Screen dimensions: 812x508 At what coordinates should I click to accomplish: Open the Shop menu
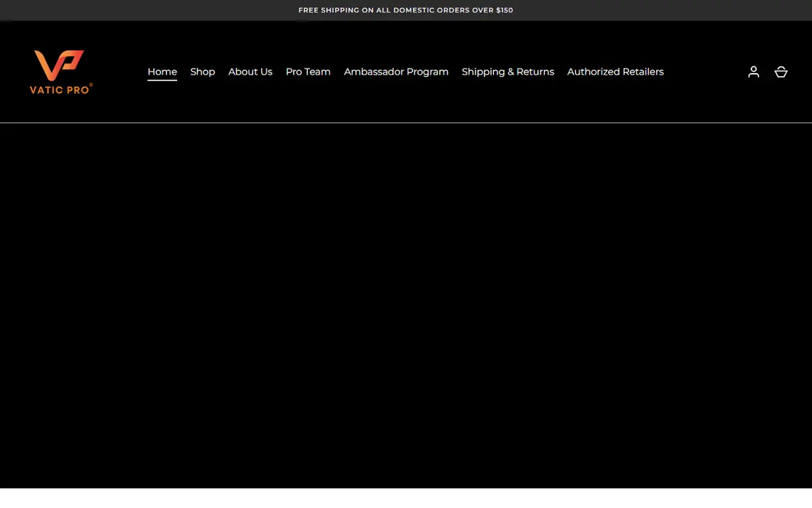click(x=202, y=72)
